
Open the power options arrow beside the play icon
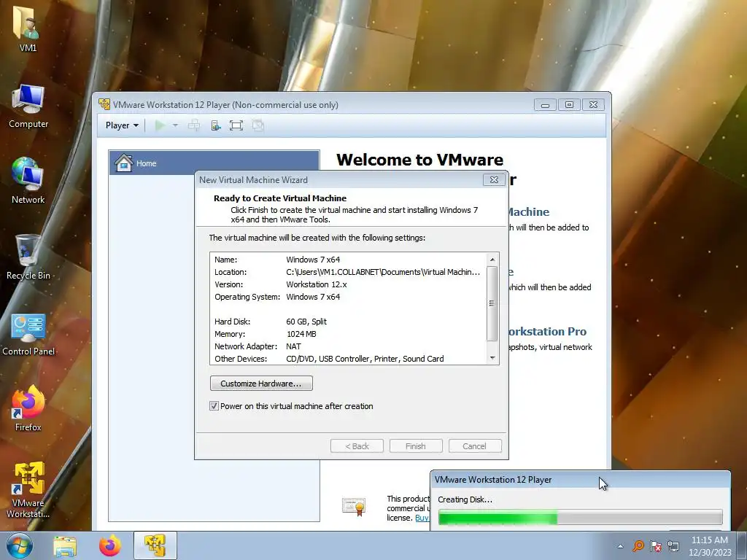(175, 125)
